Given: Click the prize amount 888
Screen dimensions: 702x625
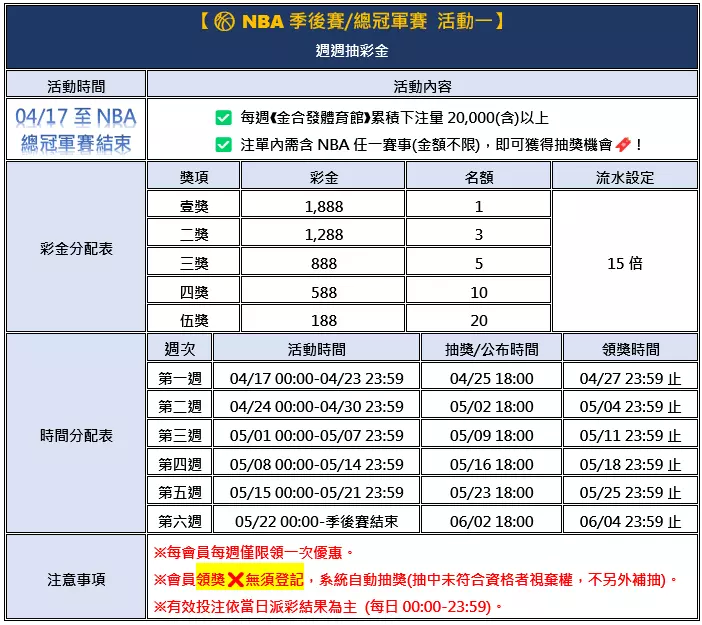Looking at the screenshot, I should tap(323, 263).
